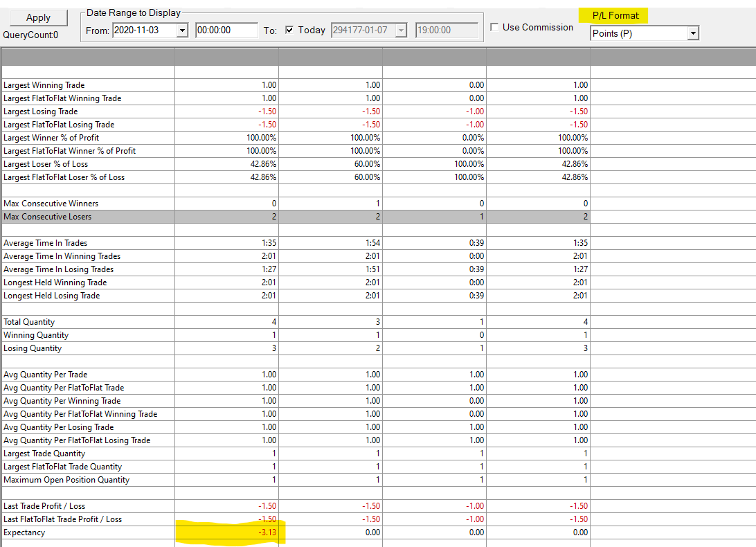
Task: Enable the Use Commission checkbox
Action: point(494,27)
